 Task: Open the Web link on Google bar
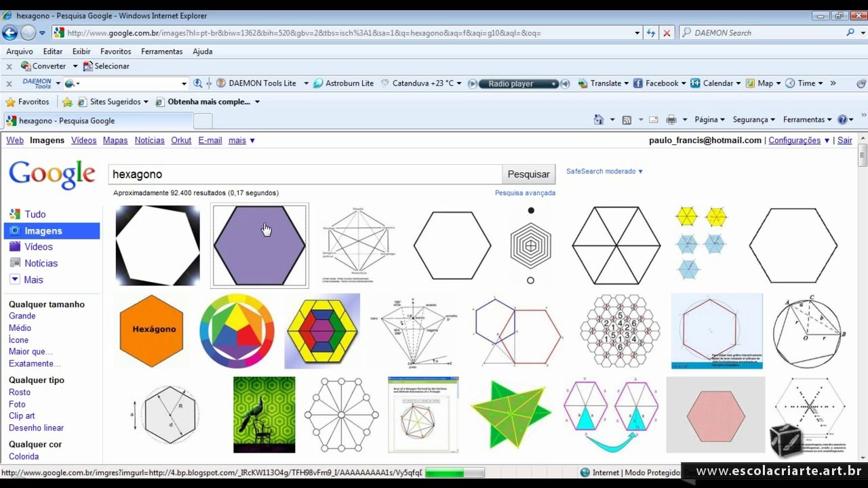point(15,140)
